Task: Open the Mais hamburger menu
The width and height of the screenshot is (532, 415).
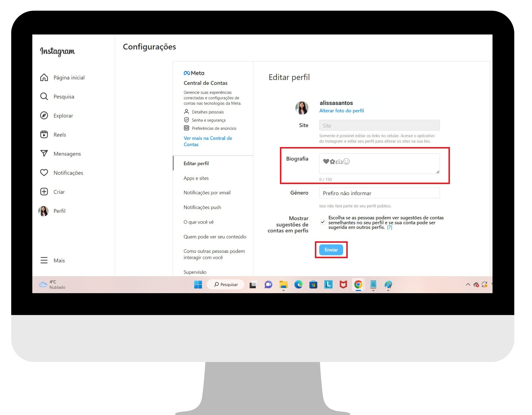Action: coord(44,260)
